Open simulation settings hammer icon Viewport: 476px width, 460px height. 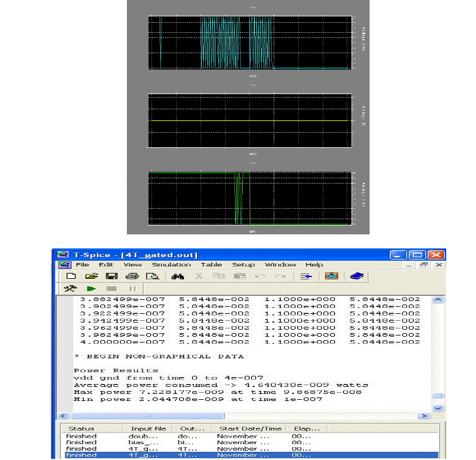click(71, 289)
